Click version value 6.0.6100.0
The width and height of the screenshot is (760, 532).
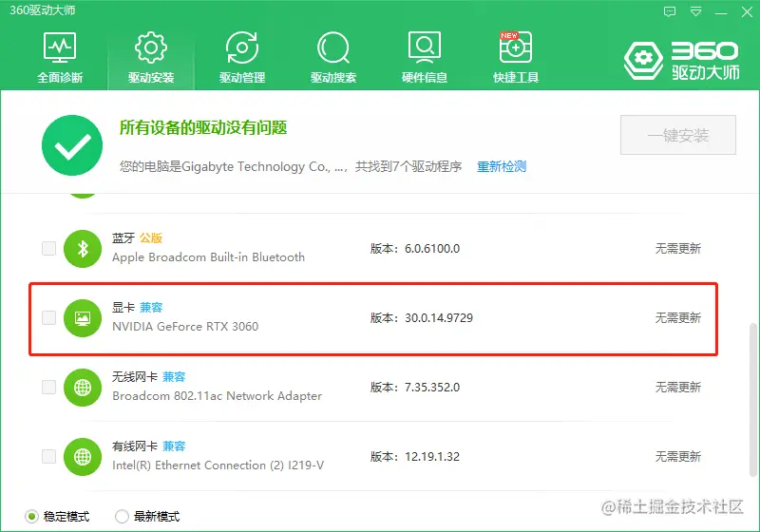point(432,249)
